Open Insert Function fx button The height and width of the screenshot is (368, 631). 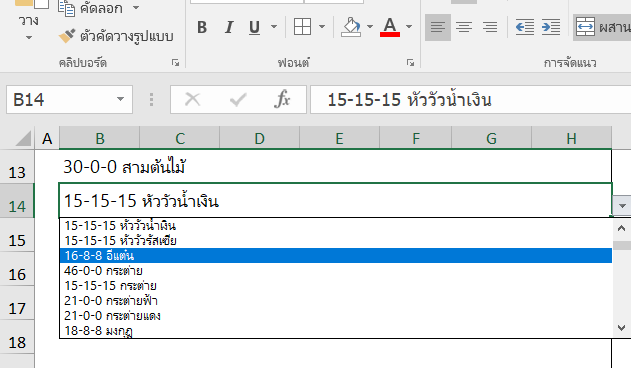pyautogui.click(x=282, y=99)
